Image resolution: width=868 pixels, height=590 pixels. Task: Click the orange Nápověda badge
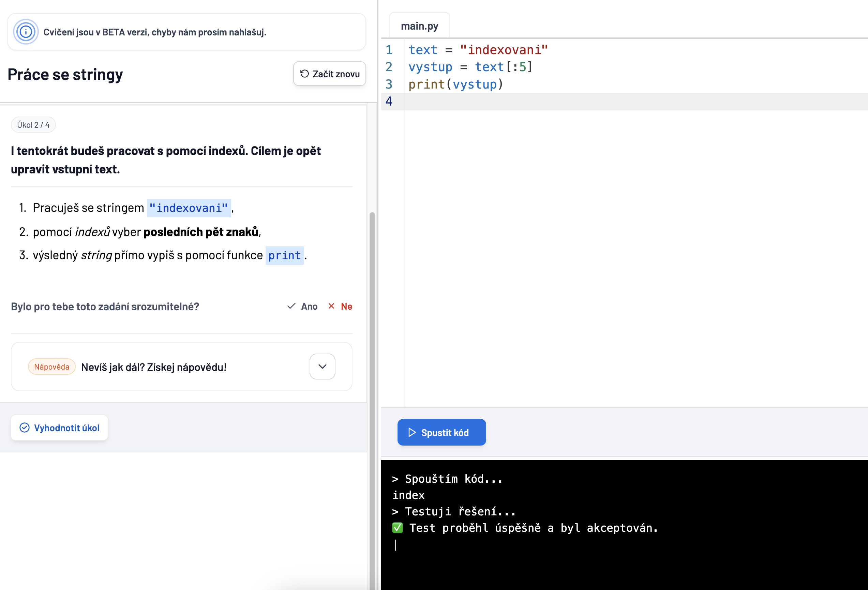pyautogui.click(x=51, y=367)
